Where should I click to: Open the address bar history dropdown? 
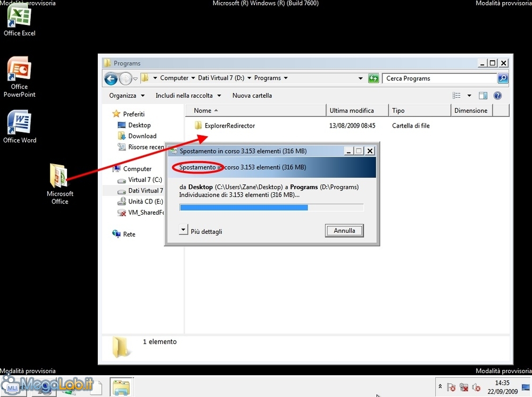360,78
